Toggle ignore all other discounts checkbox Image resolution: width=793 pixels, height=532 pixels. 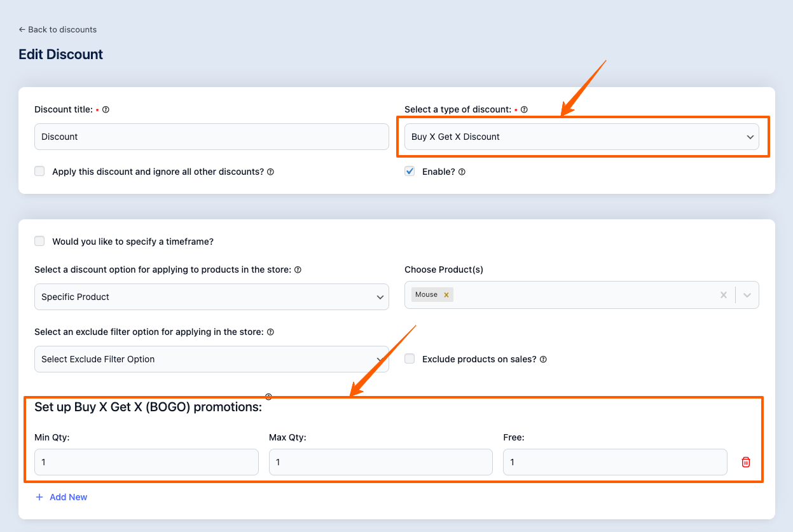[x=39, y=171]
